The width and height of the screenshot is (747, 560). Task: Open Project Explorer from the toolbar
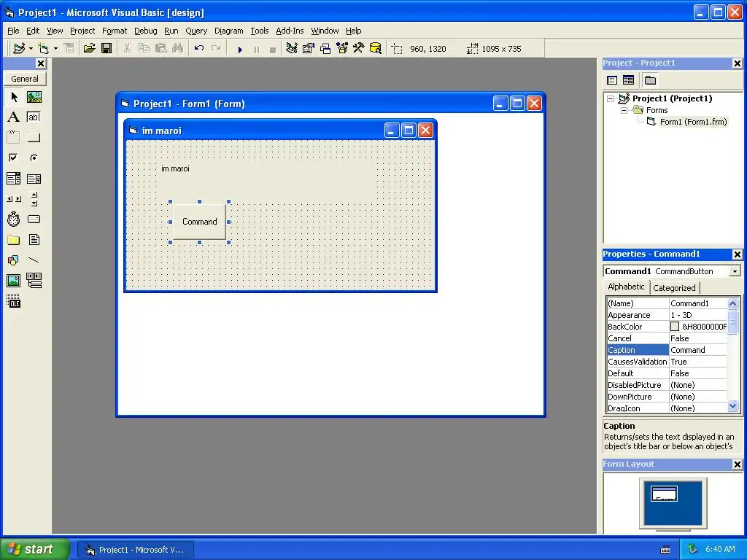[x=292, y=49]
